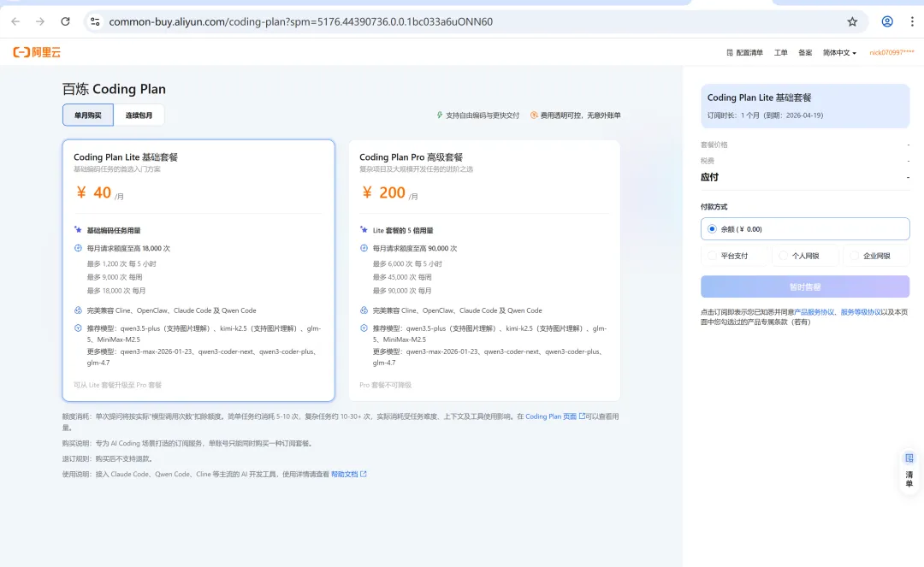
Task: Select the 个人网银 payment option
Action: (805, 256)
